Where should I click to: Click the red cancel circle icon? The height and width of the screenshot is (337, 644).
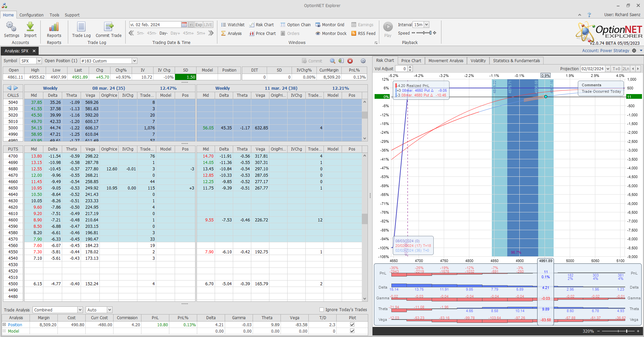pos(350,61)
